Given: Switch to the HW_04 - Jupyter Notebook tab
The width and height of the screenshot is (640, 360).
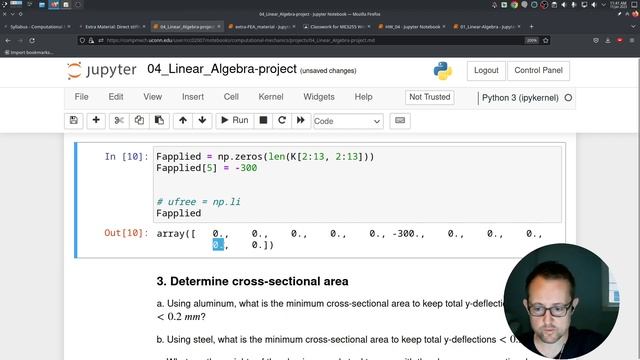Looking at the screenshot, I should coord(412,27).
